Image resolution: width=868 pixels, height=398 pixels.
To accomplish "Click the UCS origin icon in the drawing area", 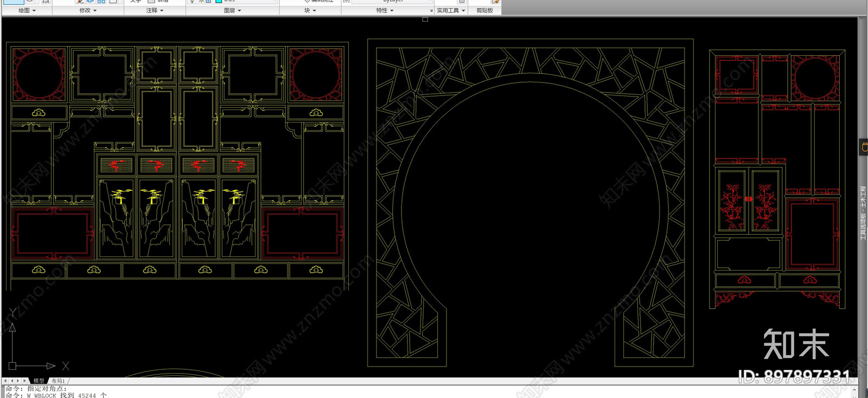I will tap(12, 366).
